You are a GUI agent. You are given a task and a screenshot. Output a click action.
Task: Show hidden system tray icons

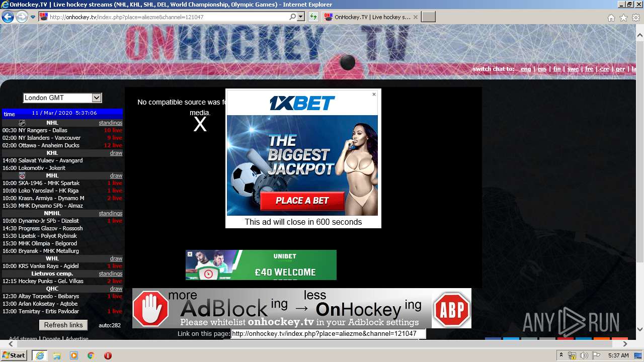[561, 355]
